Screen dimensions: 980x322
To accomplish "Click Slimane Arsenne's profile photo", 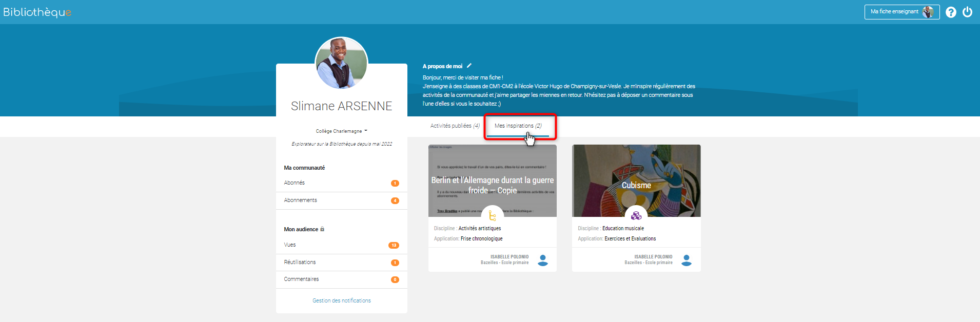I will (x=341, y=64).
